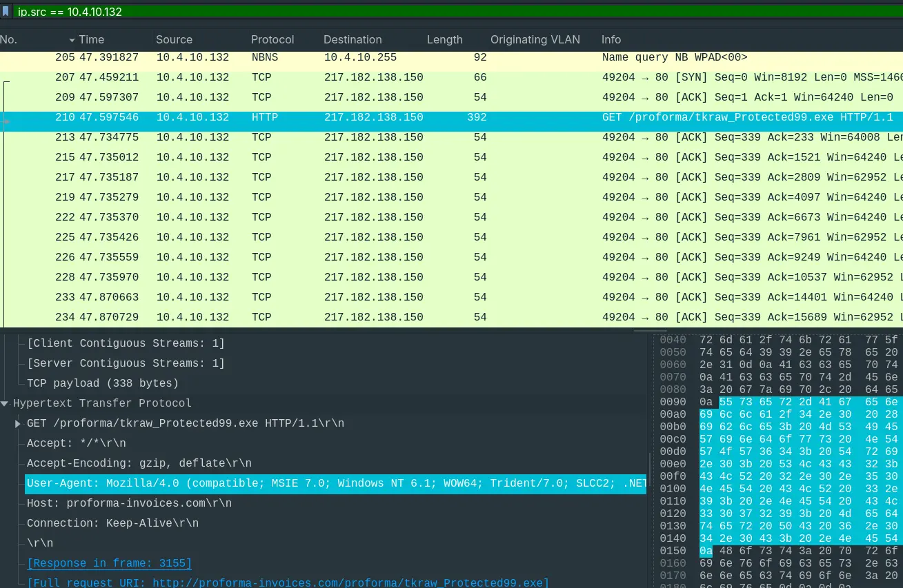Select the highlighted HTTP GET packet 210

pyautogui.click(x=414, y=118)
